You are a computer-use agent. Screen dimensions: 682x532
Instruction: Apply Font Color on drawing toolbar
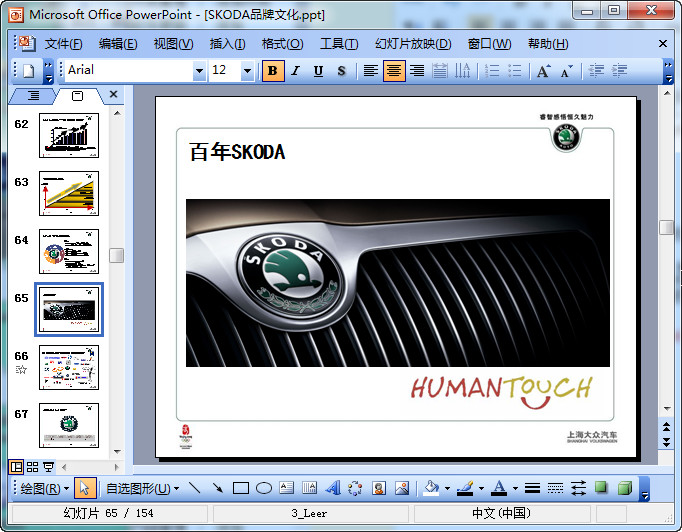click(x=499, y=488)
